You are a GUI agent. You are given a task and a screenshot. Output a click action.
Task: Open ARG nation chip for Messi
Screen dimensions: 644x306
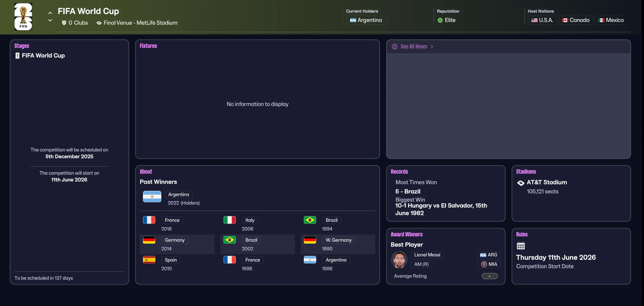click(488, 255)
